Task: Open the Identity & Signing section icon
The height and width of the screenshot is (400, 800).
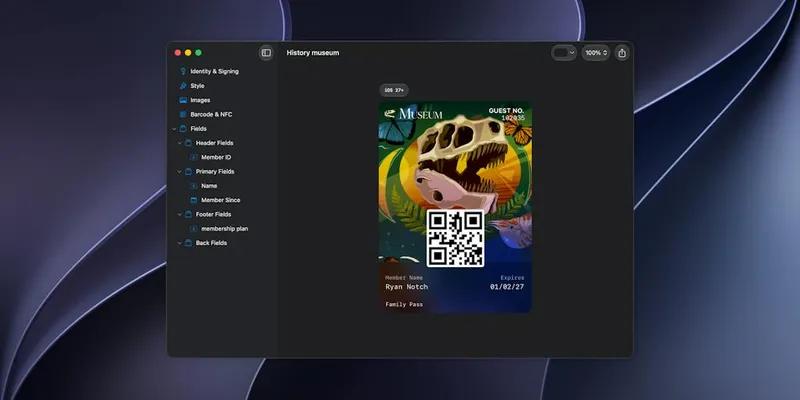Action: [x=183, y=71]
